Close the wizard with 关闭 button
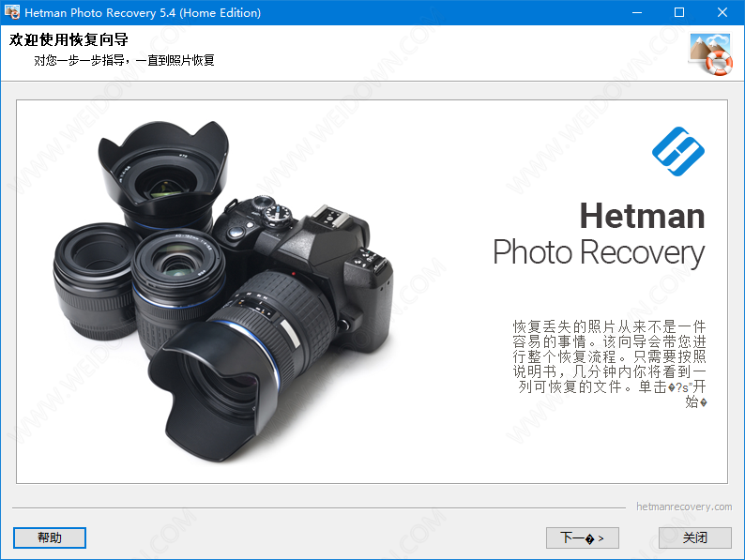The image size is (745, 560). [x=694, y=537]
